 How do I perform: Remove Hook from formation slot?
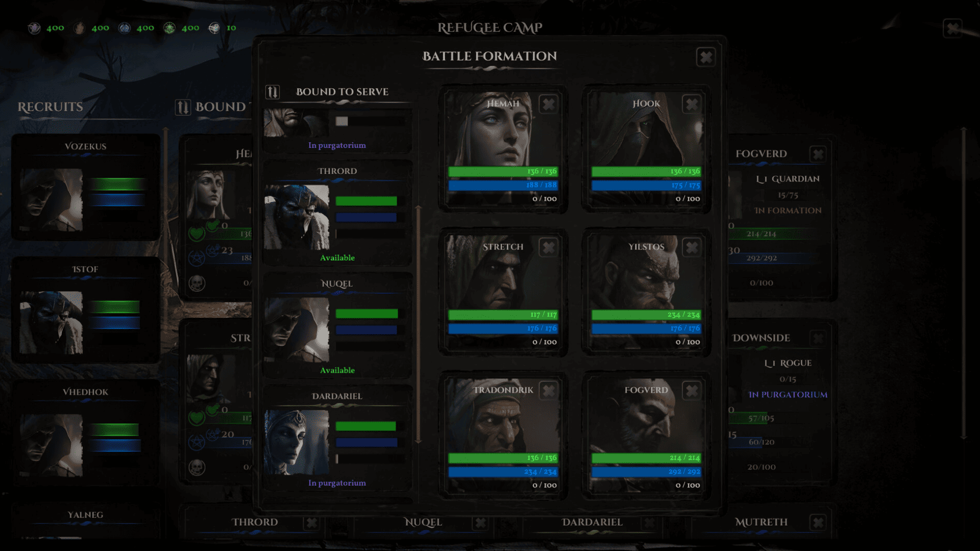(x=692, y=104)
